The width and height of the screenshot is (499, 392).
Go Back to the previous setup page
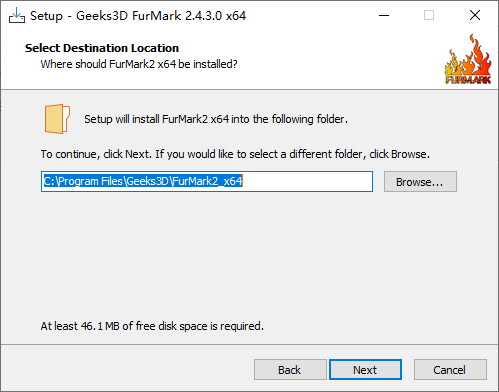pyautogui.click(x=290, y=370)
